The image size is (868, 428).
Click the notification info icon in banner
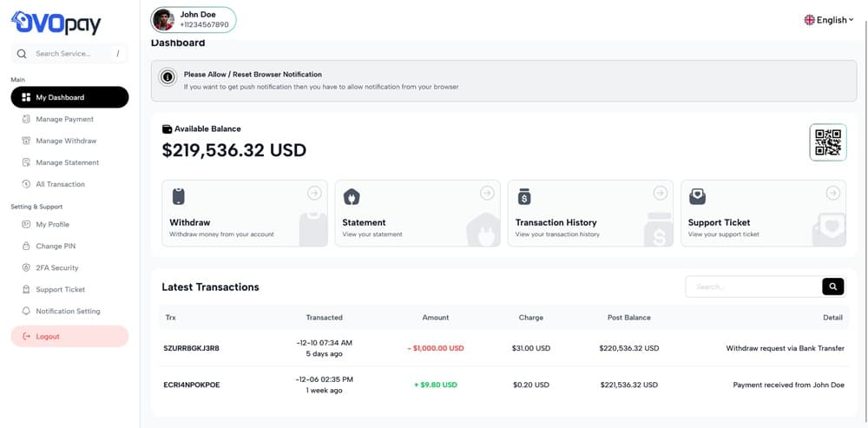tap(168, 77)
